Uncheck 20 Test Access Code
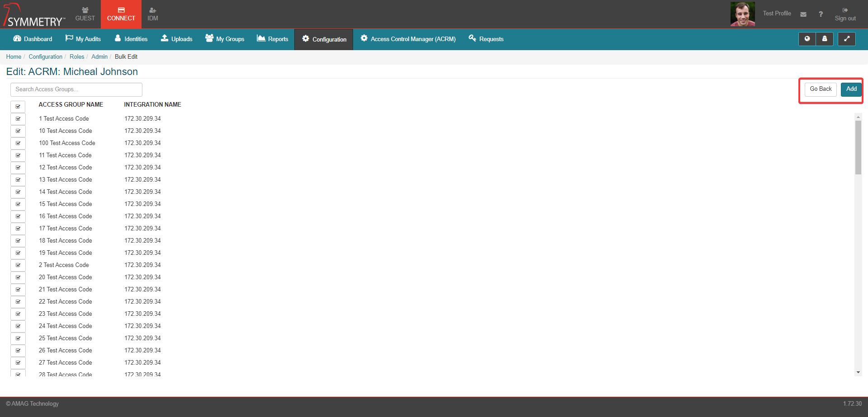 click(18, 277)
